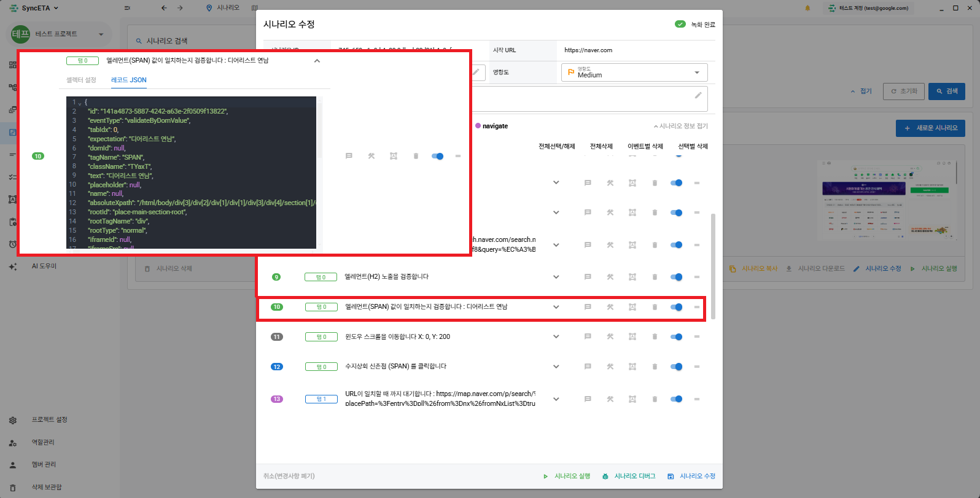Click pencil edit icon in description field
Image resolution: width=980 pixels, height=498 pixels.
(698, 95)
